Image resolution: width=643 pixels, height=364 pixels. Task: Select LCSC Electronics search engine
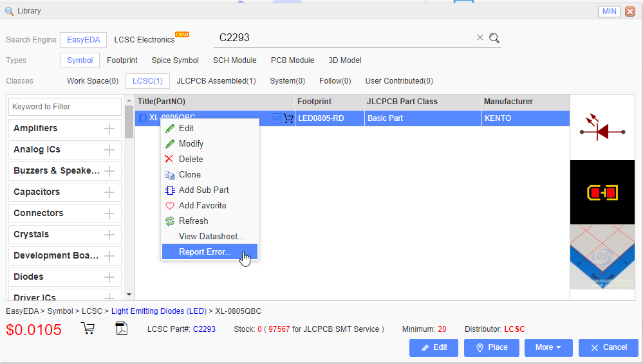click(144, 40)
